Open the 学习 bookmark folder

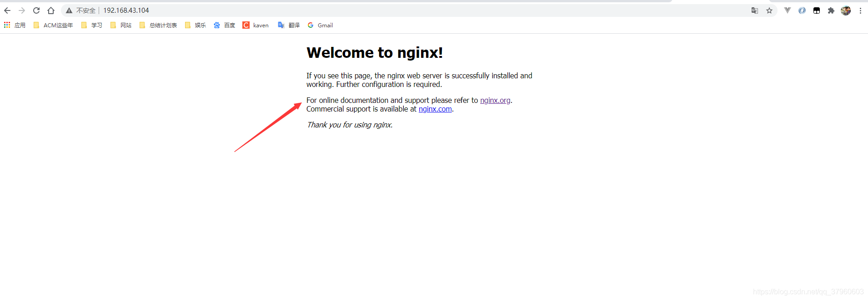(x=91, y=25)
